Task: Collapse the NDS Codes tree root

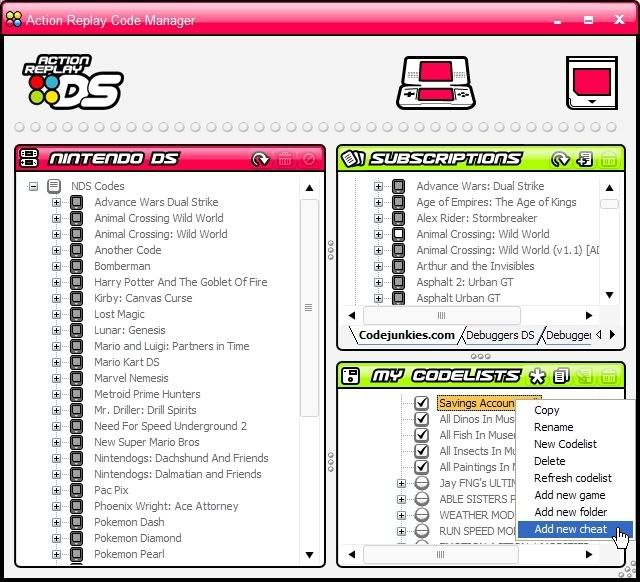Action: 33,187
